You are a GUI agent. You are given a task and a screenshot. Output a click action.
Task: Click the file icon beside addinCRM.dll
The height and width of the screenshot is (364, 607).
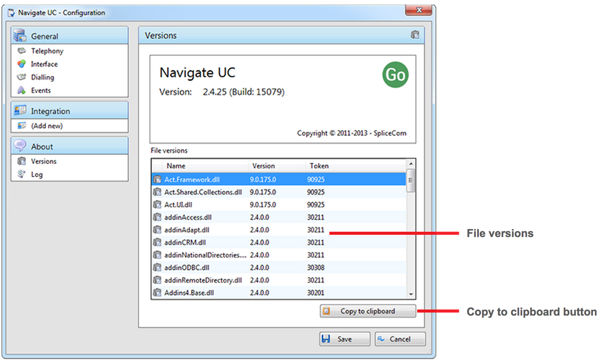(x=157, y=242)
